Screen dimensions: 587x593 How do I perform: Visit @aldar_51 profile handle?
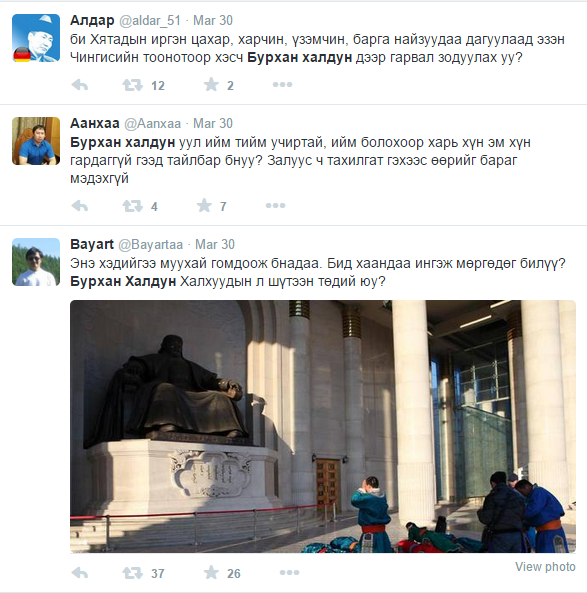coord(150,20)
